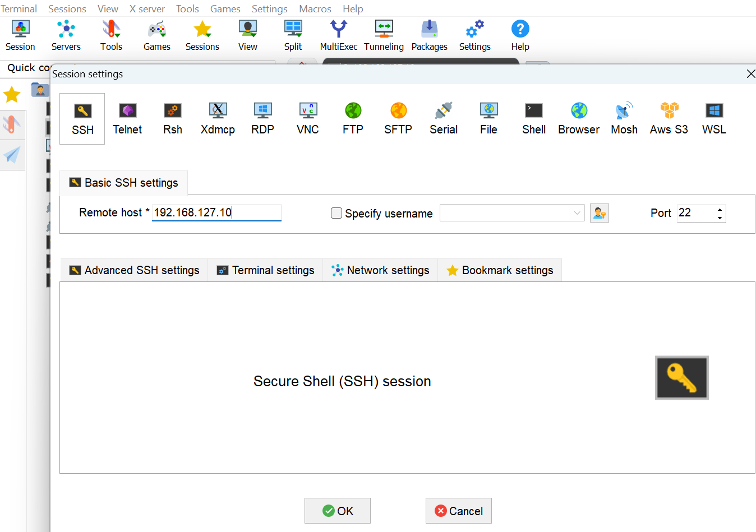Cancel the session settings dialog
Viewport: 756px width, 532px height.
458,511
